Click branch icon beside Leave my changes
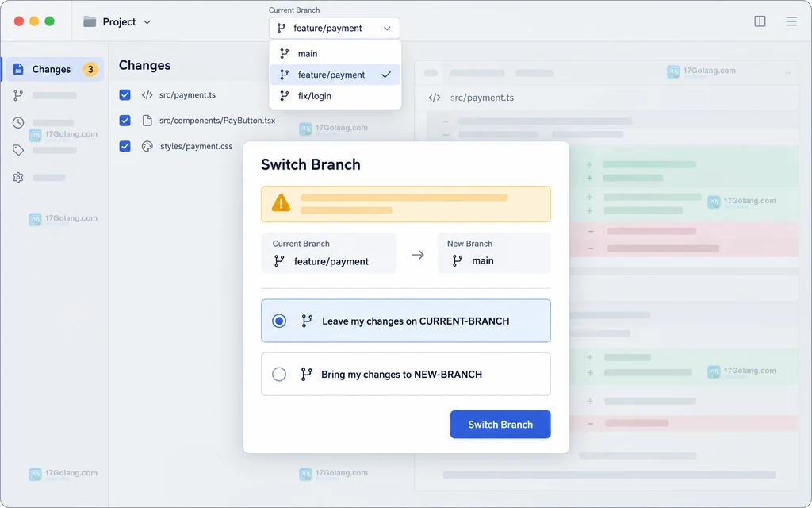 pyautogui.click(x=307, y=321)
